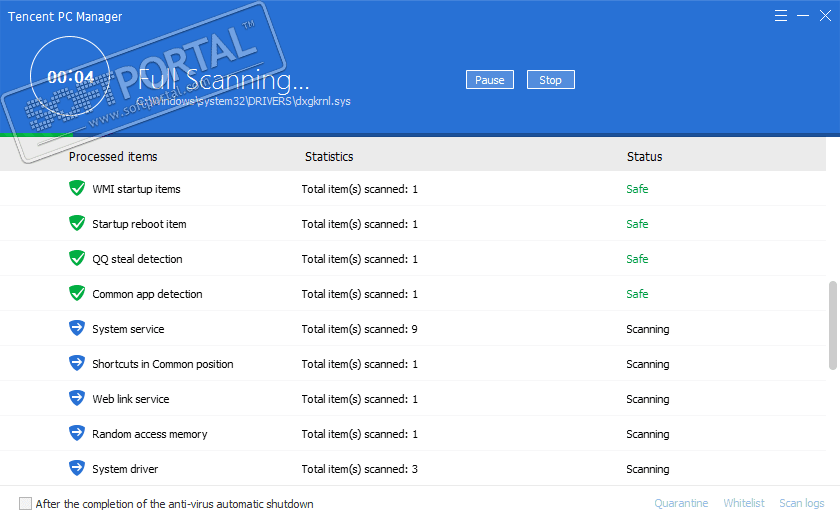
Task: Click Safe status for Common app detection
Action: [637, 294]
